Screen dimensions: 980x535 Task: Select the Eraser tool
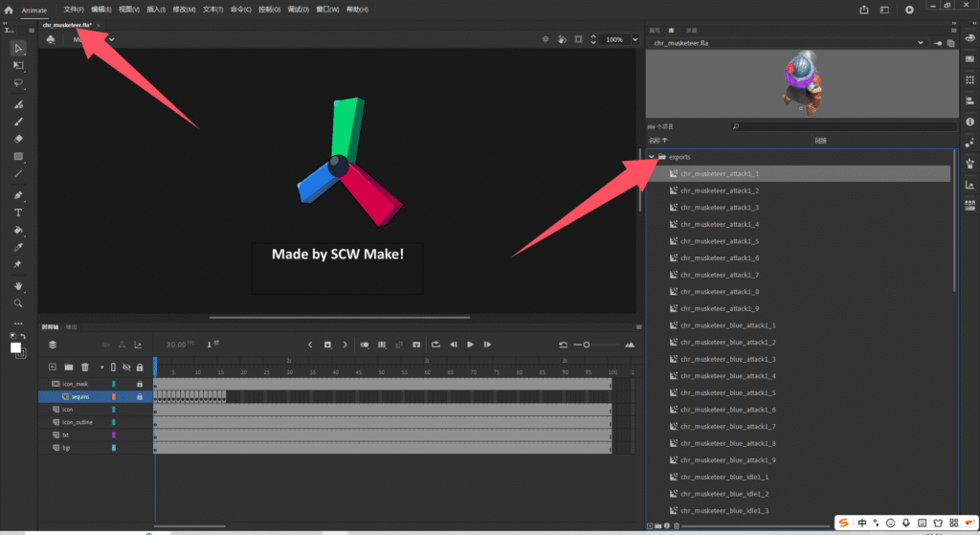[x=18, y=139]
